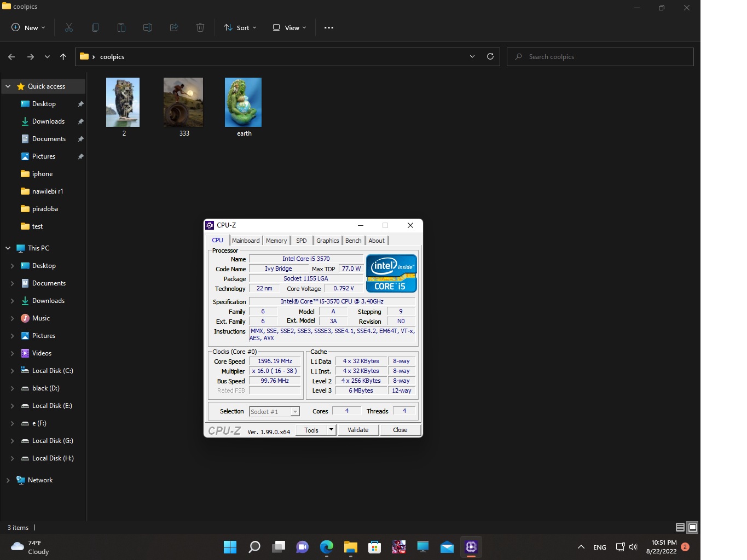Open the Socket #1 selection dropdown
Image resolution: width=747 pixels, height=560 pixels.
tap(295, 412)
